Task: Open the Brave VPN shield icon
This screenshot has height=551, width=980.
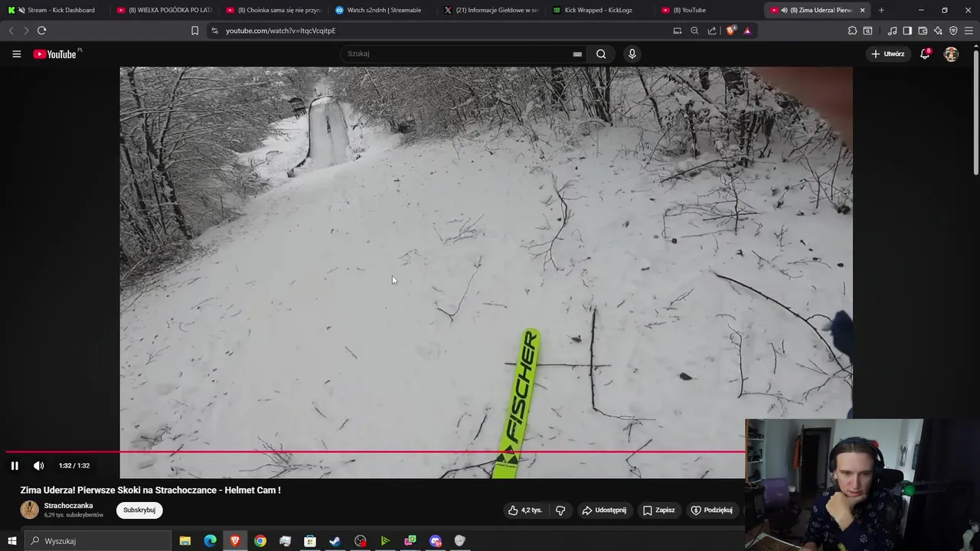Action: point(953,31)
